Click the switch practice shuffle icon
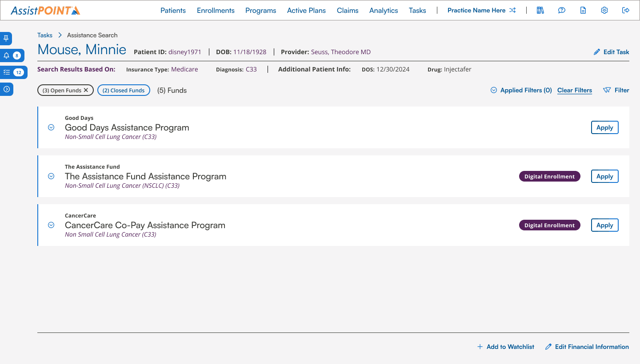The image size is (640, 364). 512,10
